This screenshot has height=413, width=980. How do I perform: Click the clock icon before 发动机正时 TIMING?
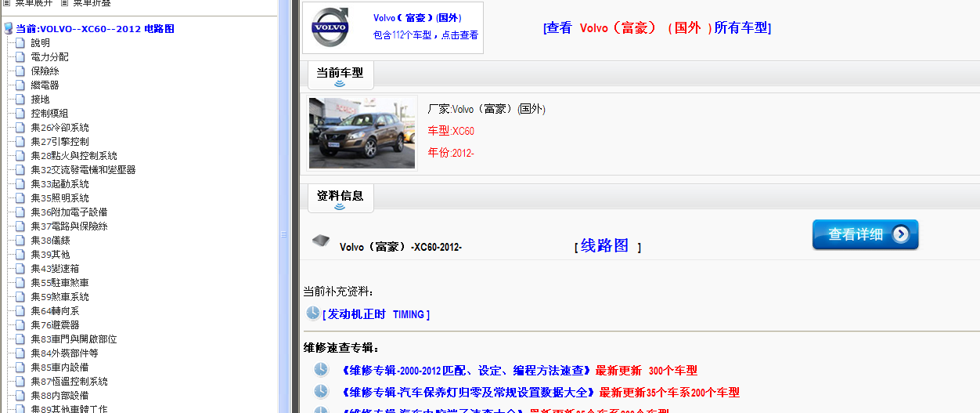click(x=312, y=313)
